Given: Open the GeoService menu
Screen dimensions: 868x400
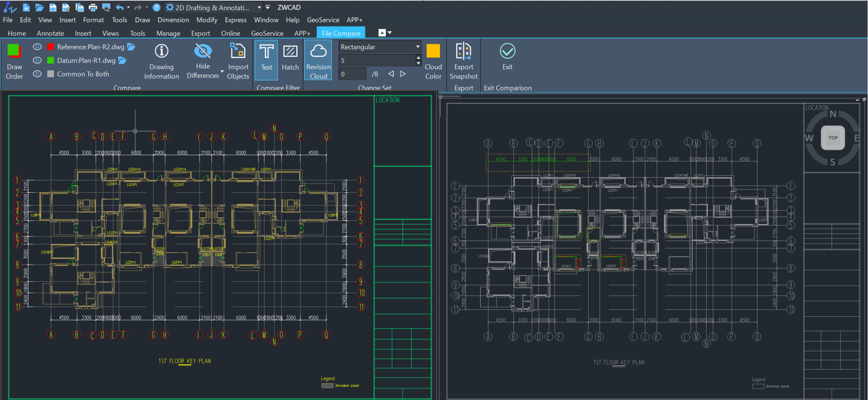Looking at the screenshot, I should [323, 20].
